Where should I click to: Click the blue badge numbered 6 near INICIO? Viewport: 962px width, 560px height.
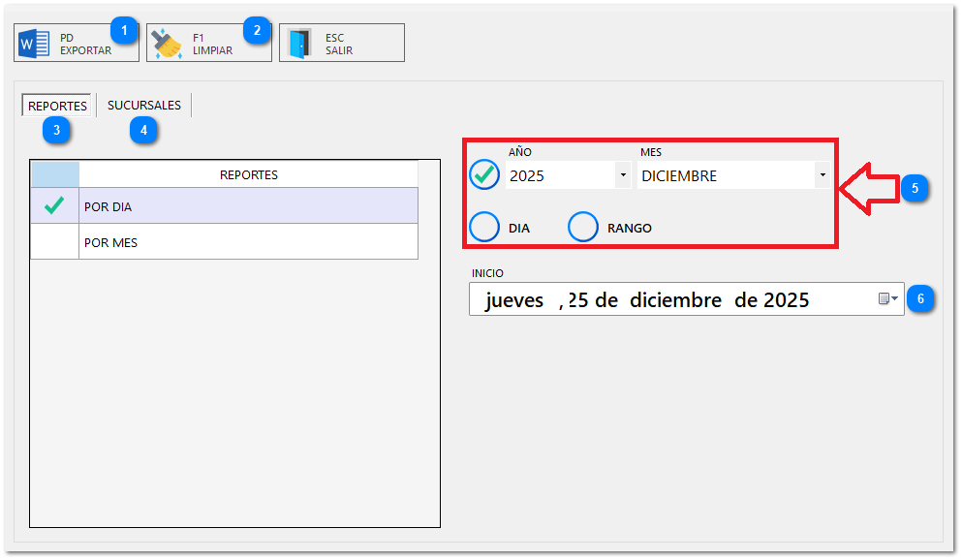920,298
